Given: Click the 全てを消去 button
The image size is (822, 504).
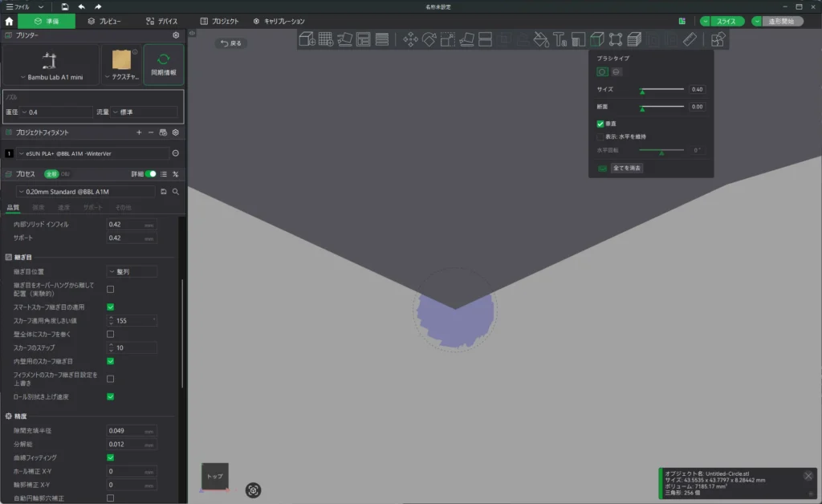Looking at the screenshot, I should 627,169.
